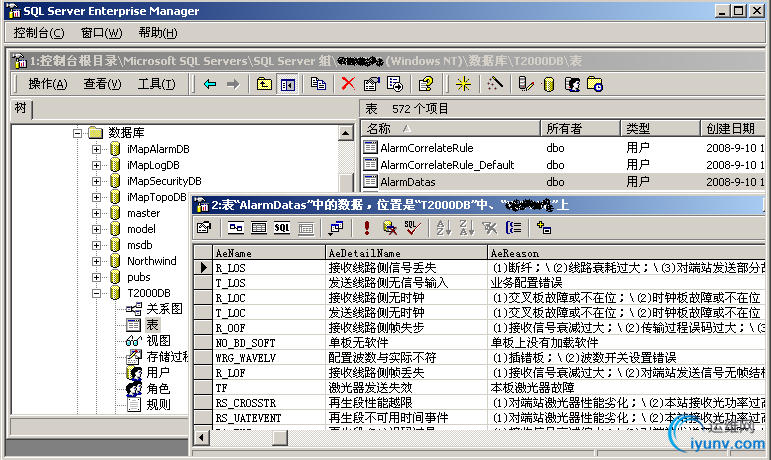Click the Properties icon in the AlarmDatas window

point(204,228)
